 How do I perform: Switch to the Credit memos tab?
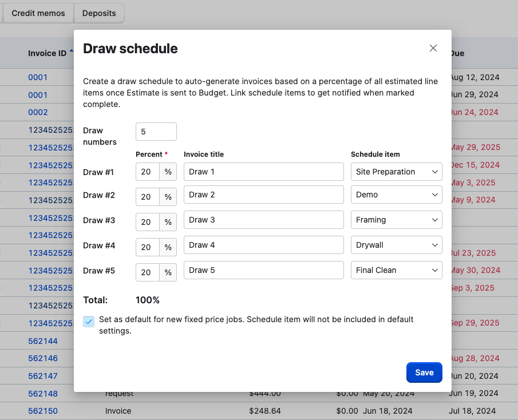point(38,13)
